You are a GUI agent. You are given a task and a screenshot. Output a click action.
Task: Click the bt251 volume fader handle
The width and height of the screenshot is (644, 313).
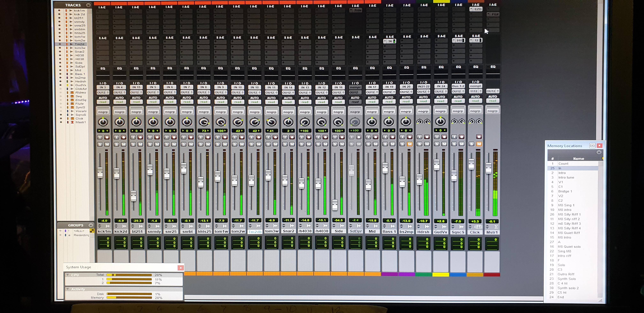click(x=134, y=196)
